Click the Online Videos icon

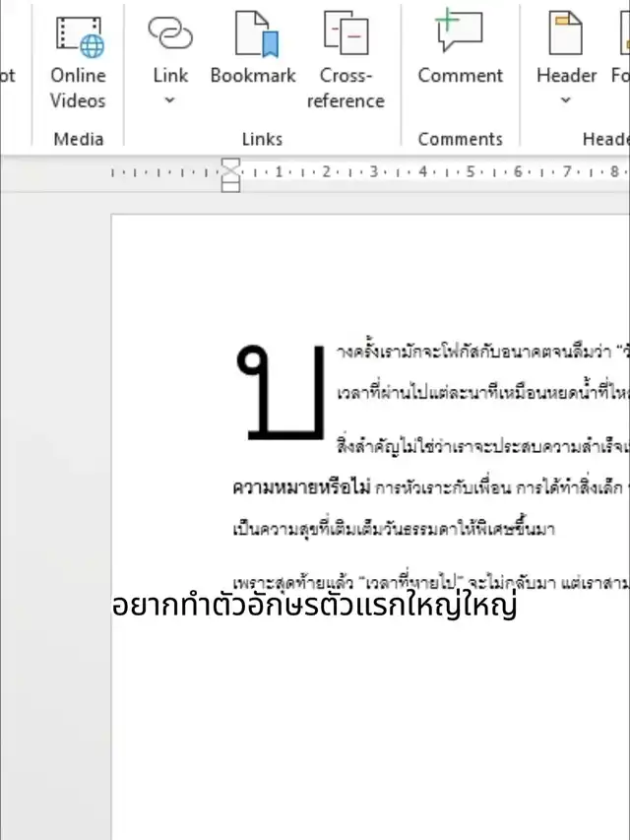coord(78,34)
